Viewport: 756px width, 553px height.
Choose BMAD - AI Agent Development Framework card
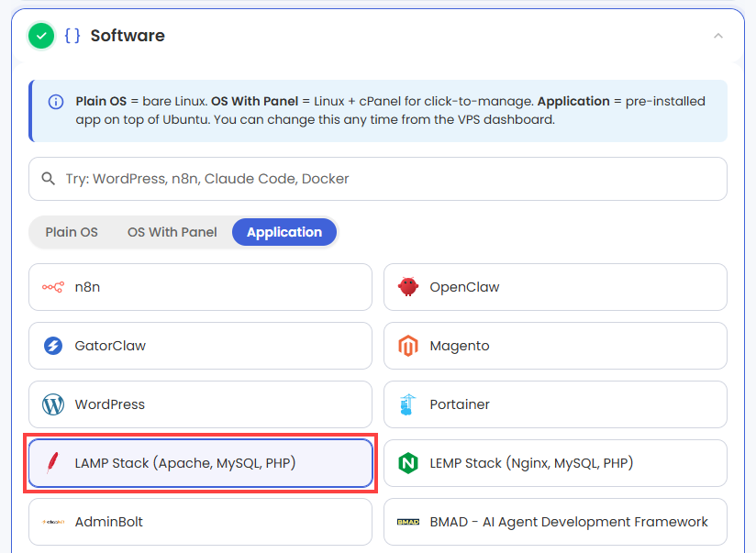point(555,522)
